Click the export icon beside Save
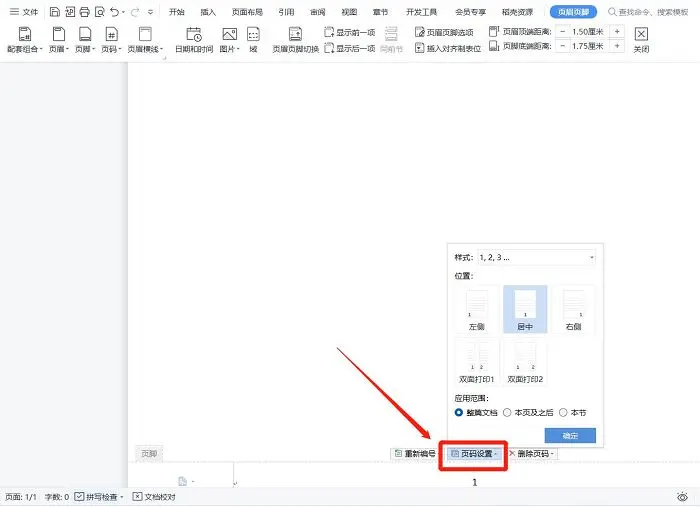This screenshot has height=507, width=700. pos(70,12)
